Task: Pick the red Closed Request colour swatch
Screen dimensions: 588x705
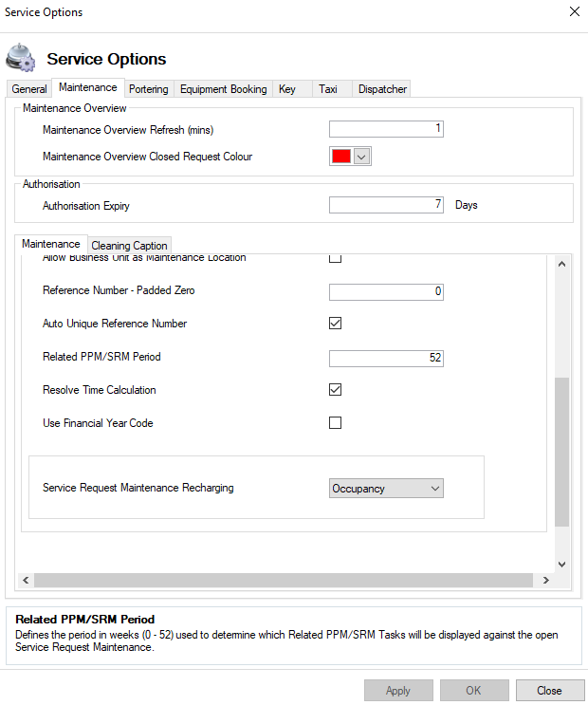Action: coord(340,157)
